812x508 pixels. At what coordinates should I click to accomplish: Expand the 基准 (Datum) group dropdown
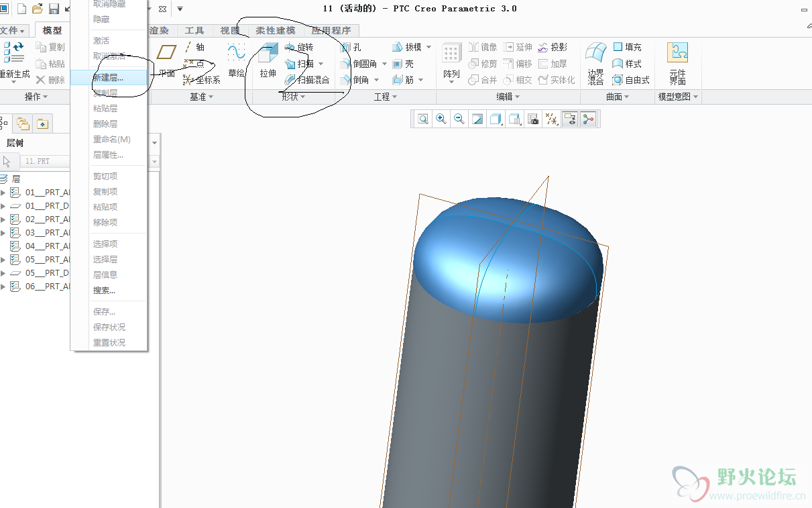201,97
